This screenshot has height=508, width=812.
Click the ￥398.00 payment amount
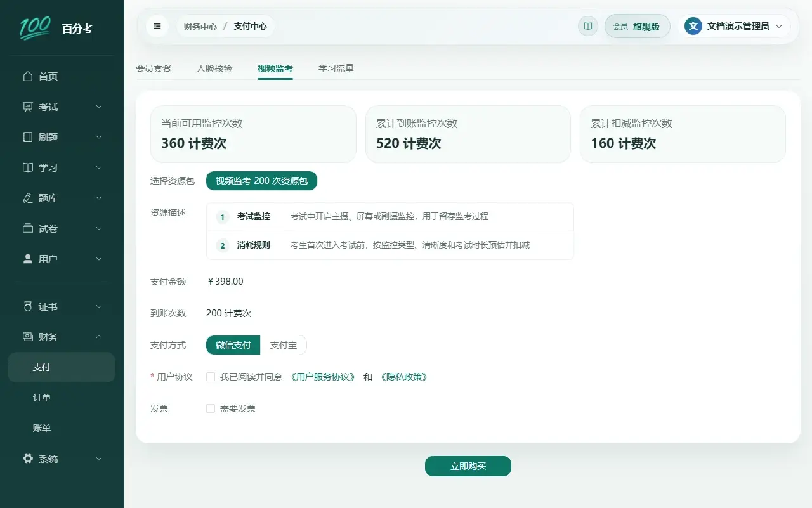pos(225,282)
